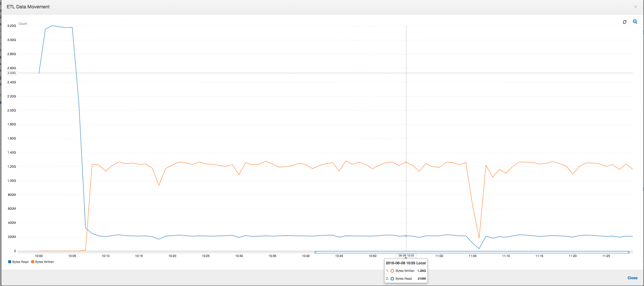Screen dimensions: 644x286
Task: Click the blue circle beside Bytes Read in tooltip
Action: pos(393,279)
